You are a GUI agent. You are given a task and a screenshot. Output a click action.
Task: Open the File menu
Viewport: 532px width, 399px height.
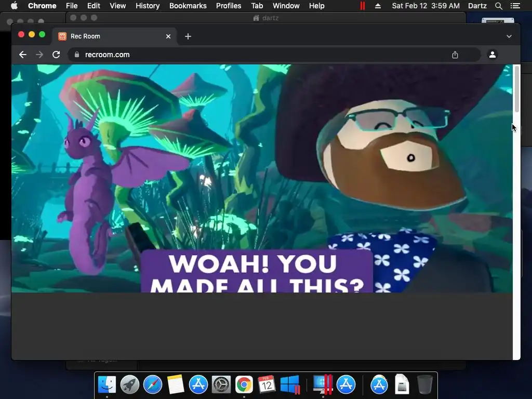pyautogui.click(x=72, y=6)
